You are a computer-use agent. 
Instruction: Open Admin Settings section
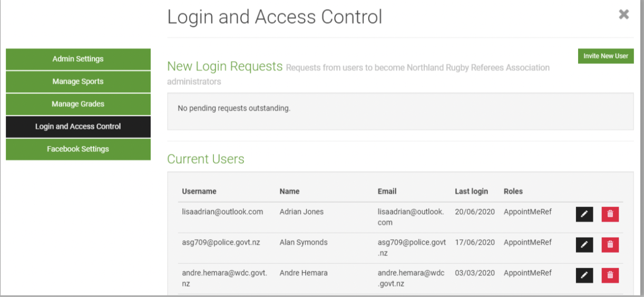78,59
